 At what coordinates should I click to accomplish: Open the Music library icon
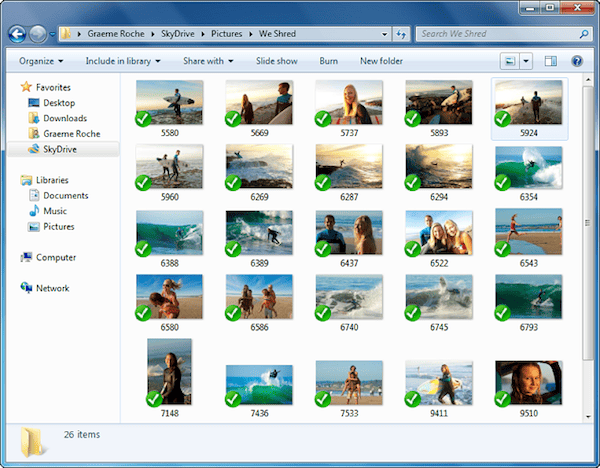point(34,211)
